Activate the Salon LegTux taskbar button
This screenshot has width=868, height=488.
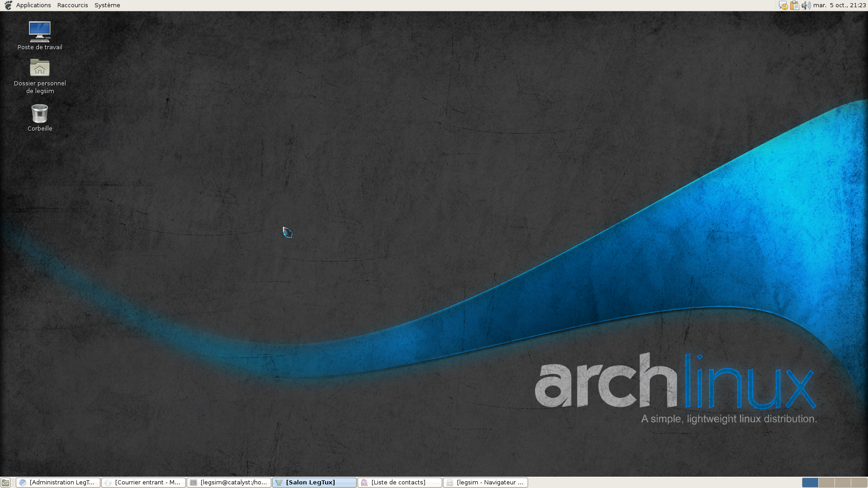coord(314,483)
